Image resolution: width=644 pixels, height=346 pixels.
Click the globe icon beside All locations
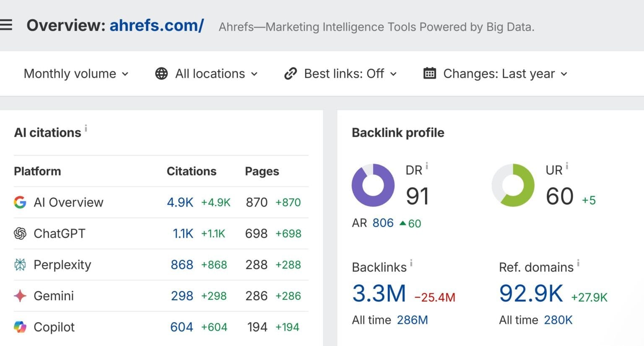[x=161, y=73]
